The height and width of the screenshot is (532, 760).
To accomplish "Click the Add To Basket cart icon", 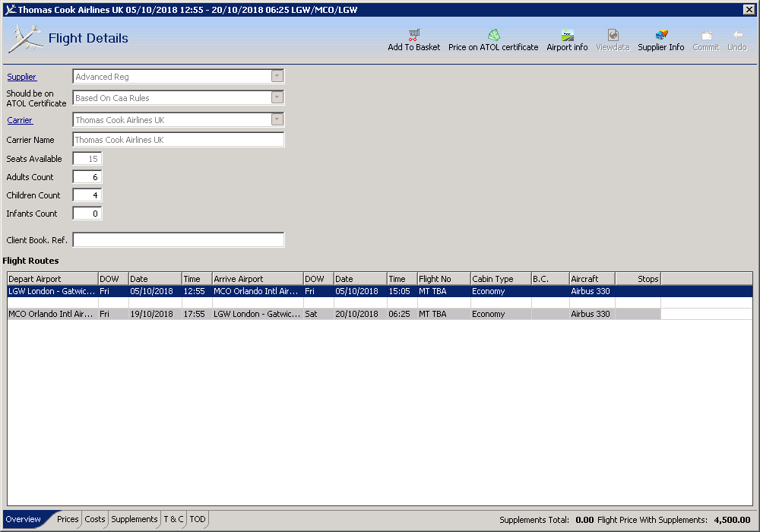I will tap(414, 35).
